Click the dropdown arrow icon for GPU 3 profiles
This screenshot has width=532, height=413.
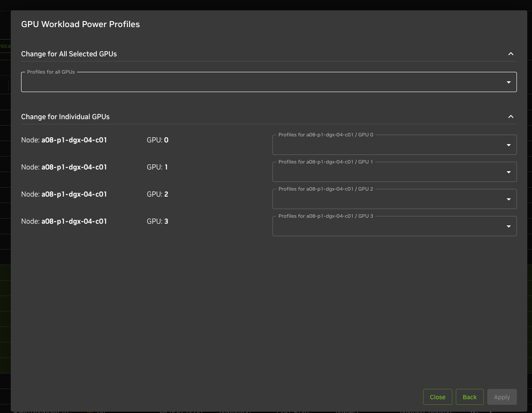click(508, 226)
